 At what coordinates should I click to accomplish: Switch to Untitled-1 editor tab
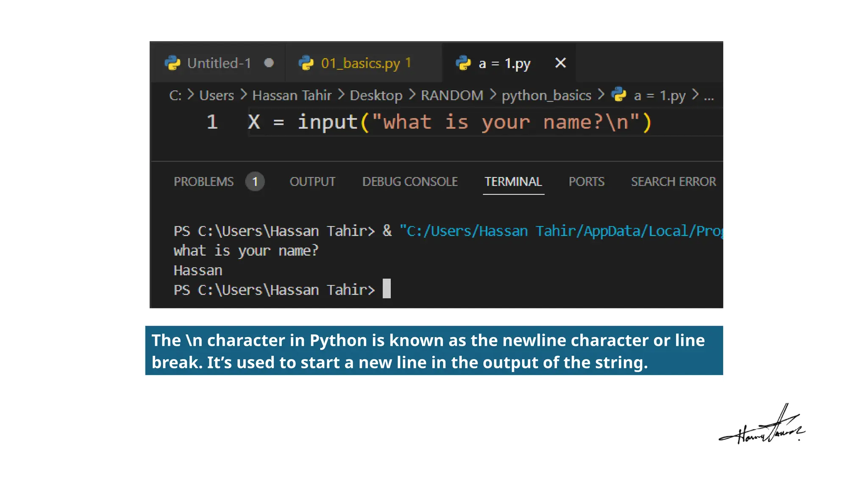coord(219,63)
